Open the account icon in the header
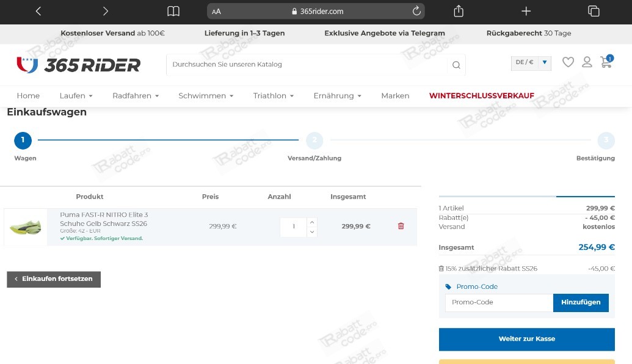Image resolution: width=632 pixels, height=364 pixels. point(587,62)
